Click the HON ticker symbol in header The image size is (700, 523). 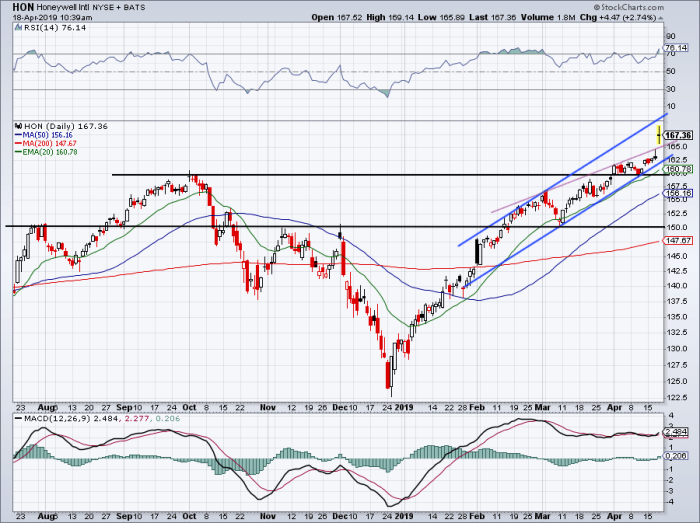click(23, 7)
